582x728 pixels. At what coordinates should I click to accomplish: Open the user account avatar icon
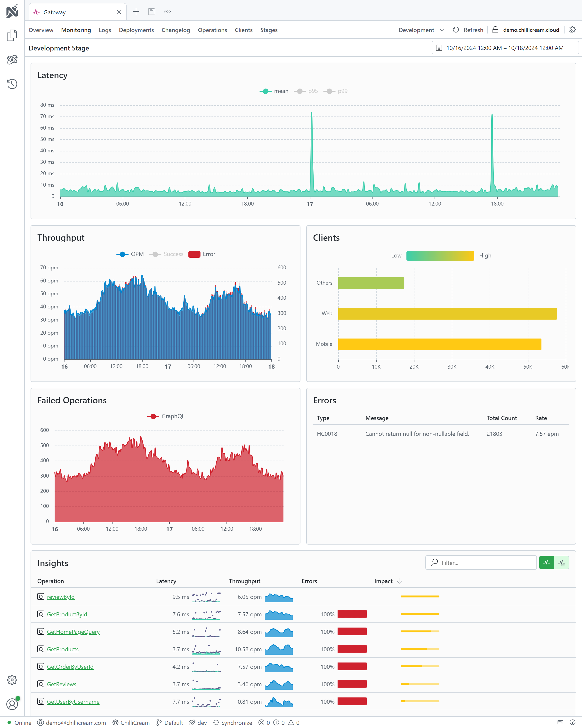(12, 704)
